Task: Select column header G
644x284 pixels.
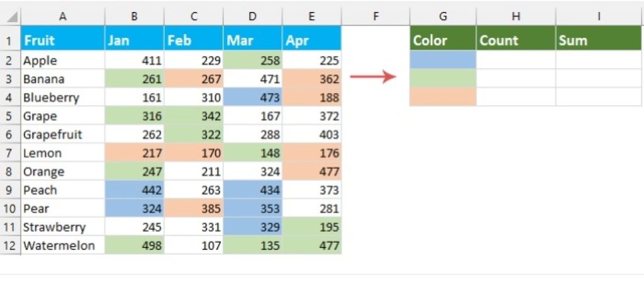Action: [443, 16]
